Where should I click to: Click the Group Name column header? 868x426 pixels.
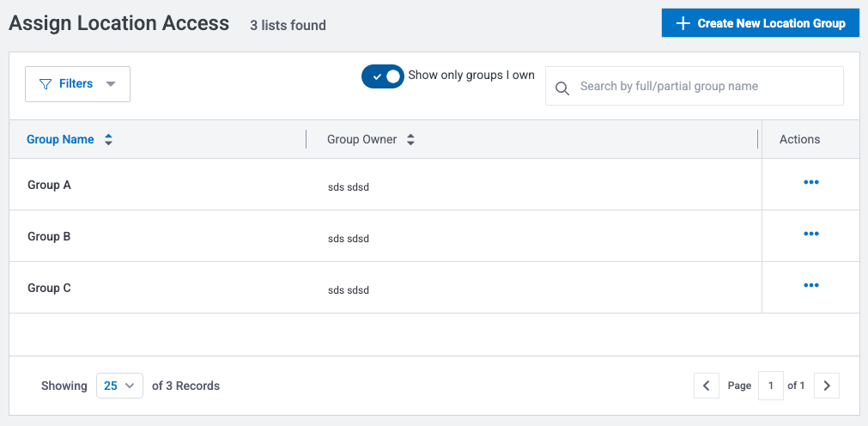coord(60,140)
